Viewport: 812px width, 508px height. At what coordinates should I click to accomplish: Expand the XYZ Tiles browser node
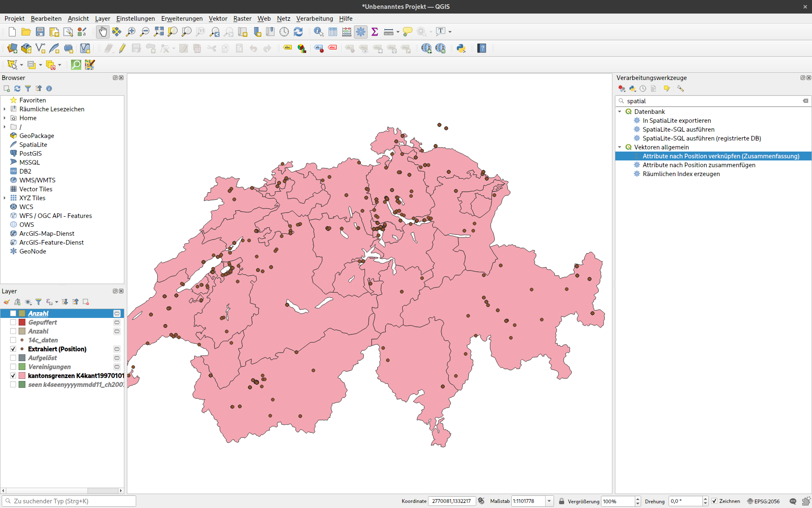[x=5, y=198]
